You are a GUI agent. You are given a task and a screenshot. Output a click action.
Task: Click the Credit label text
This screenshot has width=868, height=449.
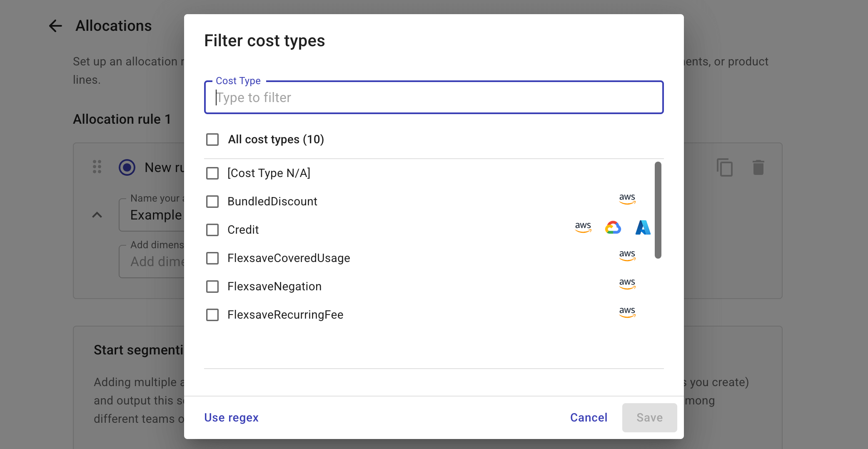[x=243, y=230]
